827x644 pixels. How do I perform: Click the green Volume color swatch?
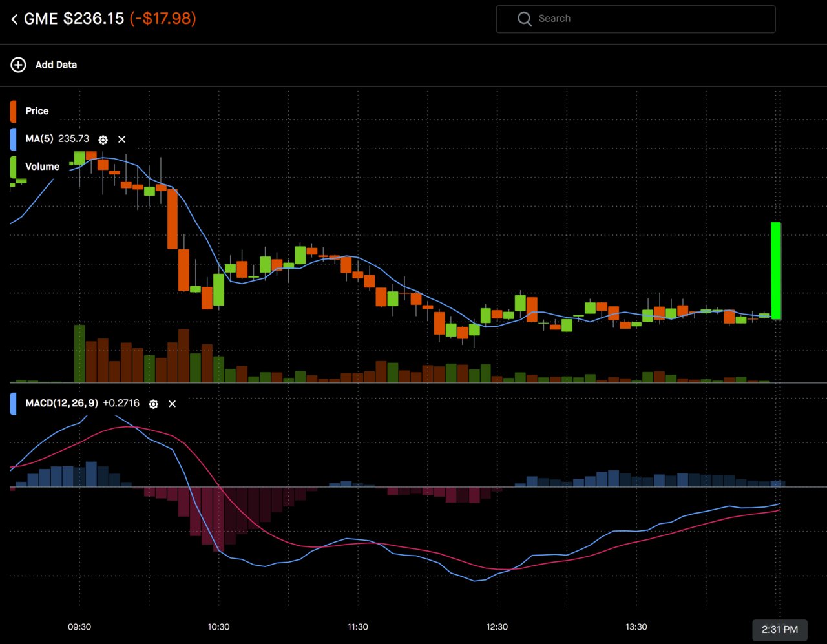[x=13, y=167]
